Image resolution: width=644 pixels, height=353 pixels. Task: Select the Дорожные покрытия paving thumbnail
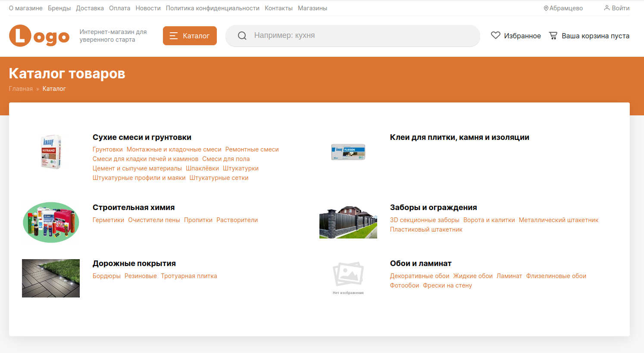pos(51,278)
